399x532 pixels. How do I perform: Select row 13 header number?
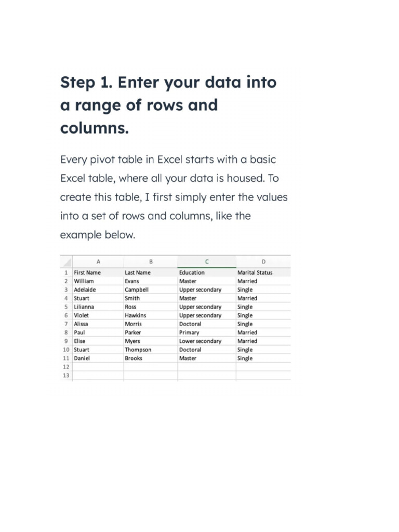(66, 375)
